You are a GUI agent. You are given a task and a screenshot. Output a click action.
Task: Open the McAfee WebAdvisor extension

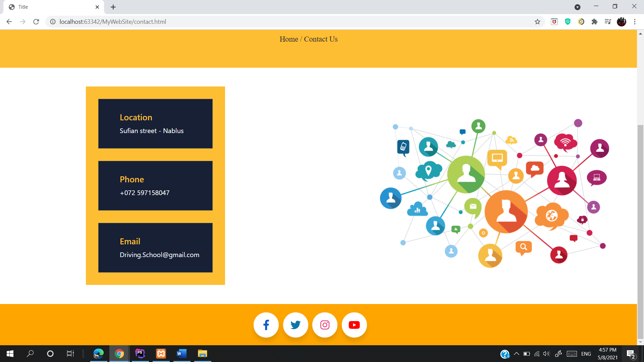(x=554, y=21)
